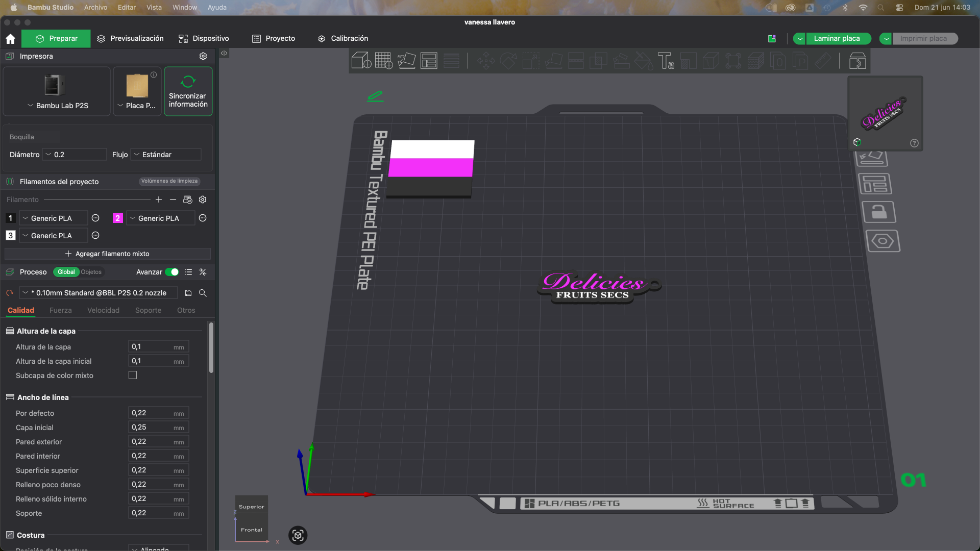Open the Assembly view icon

pos(857,61)
